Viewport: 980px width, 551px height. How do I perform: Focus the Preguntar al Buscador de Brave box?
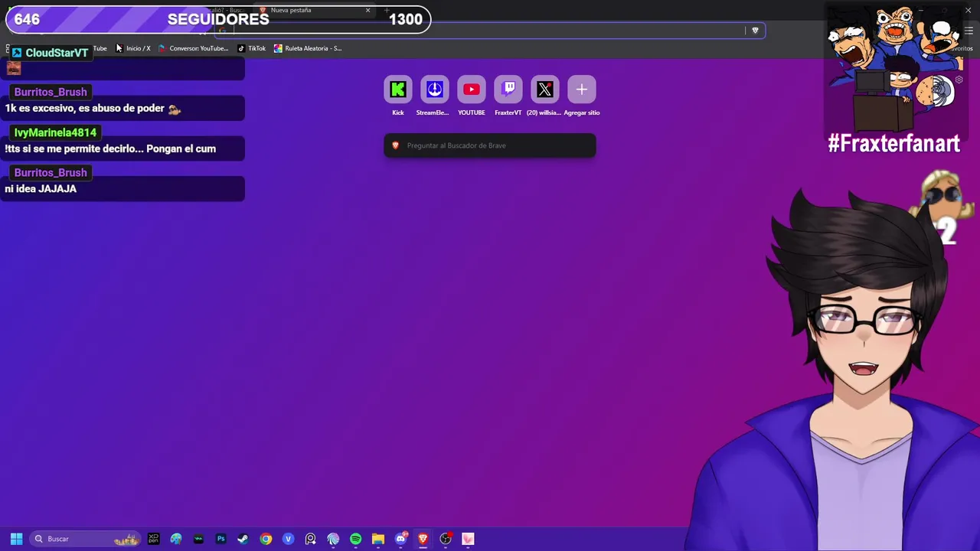pyautogui.click(x=490, y=145)
